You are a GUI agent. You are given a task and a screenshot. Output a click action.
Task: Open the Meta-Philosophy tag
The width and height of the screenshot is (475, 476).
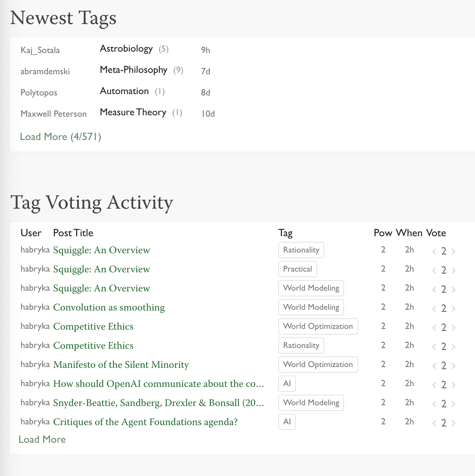pyautogui.click(x=133, y=70)
